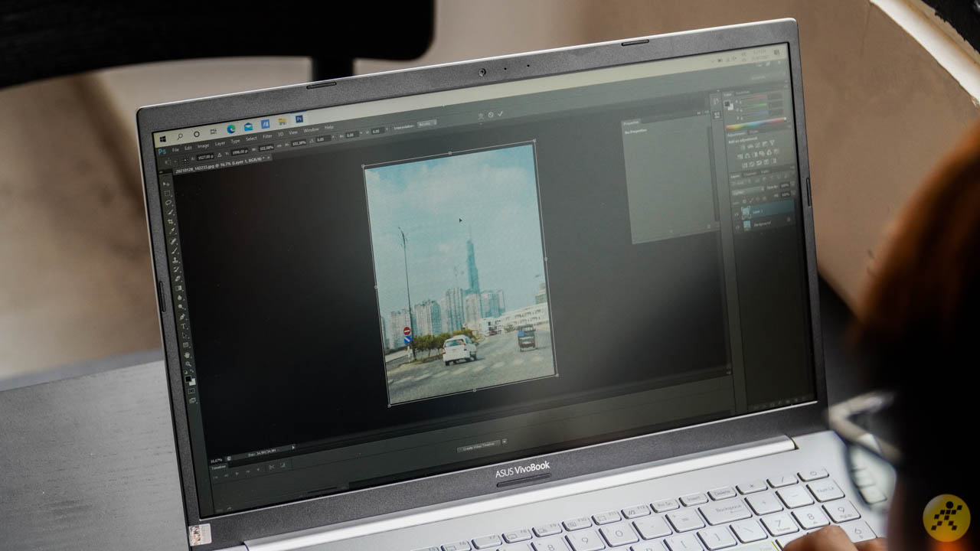This screenshot has height=551, width=980.
Task: Toggle visibility of Layer 1
Action: coord(737,214)
